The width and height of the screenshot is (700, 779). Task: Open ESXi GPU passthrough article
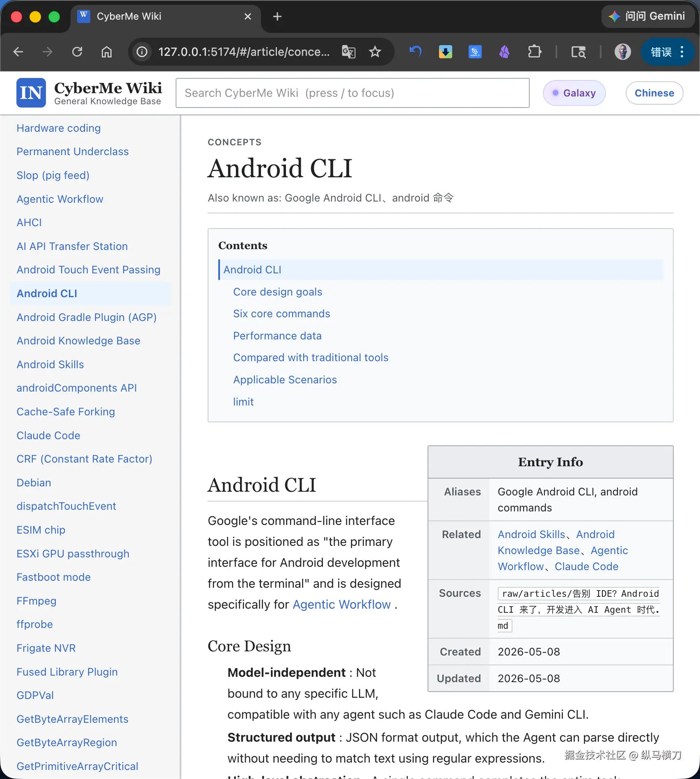(73, 554)
